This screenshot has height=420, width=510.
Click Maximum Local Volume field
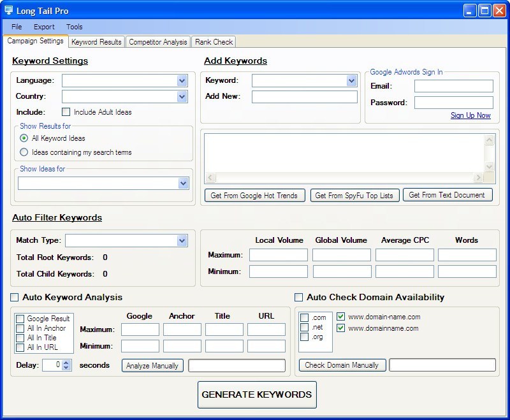(279, 255)
